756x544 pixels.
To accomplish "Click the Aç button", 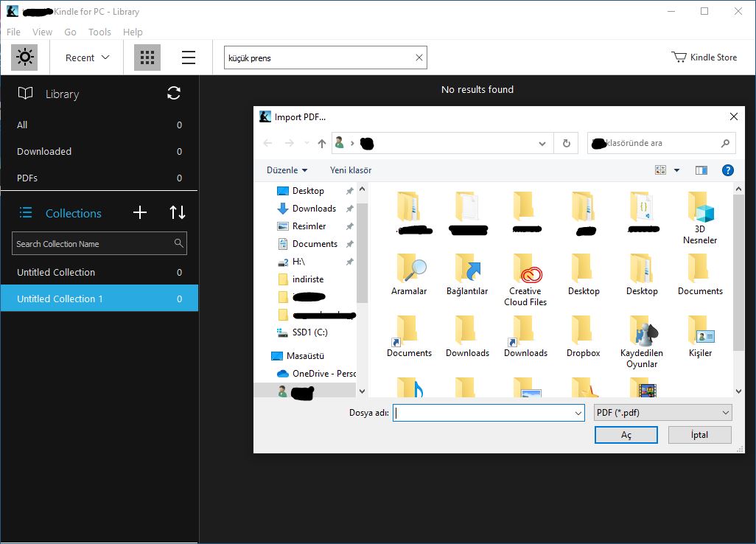I will (626, 434).
